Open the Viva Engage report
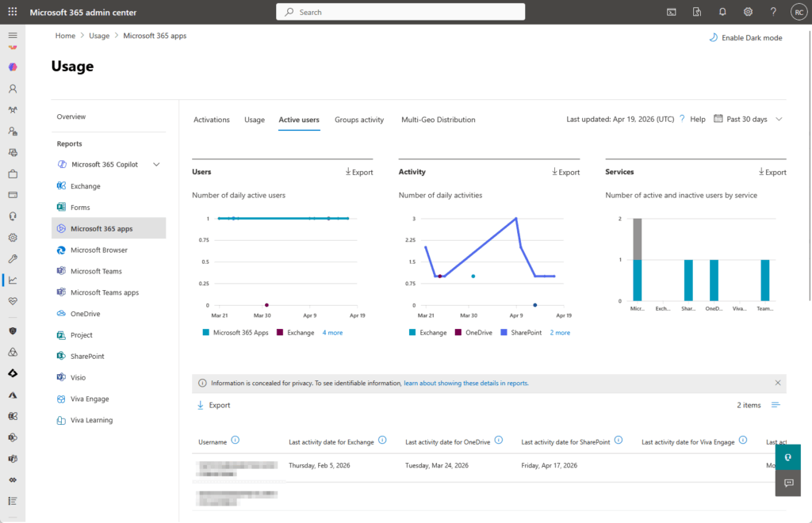Screen dimensions: 812x523 (109, 399)
